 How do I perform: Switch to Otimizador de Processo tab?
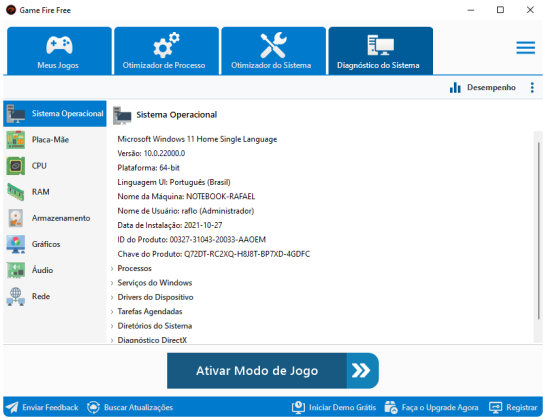(166, 51)
